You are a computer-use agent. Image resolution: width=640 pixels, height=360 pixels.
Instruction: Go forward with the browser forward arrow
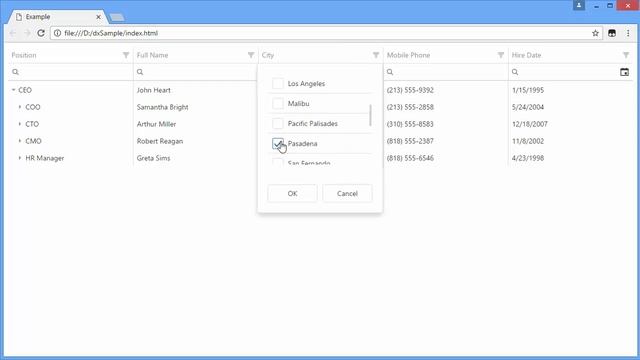(x=27, y=33)
